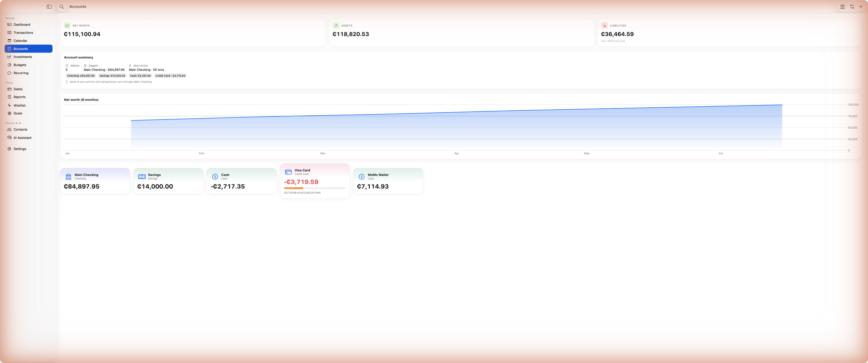Click the Dashboard icon in sidebar
Viewport: 868px width, 363px height.
click(x=9, y=25)
